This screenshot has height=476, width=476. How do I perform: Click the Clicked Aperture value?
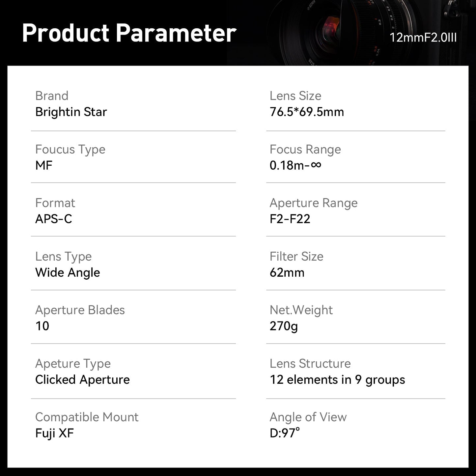tap(82, 380)
